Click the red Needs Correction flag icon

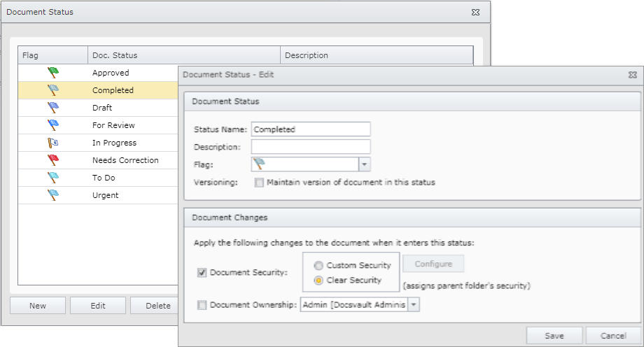coord(53,160)
